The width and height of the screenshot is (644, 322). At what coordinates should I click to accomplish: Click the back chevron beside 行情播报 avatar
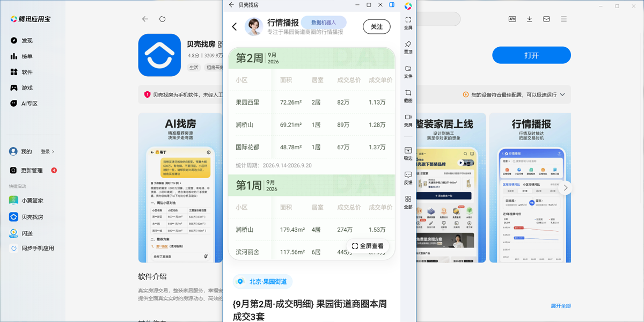coord(235,26)
